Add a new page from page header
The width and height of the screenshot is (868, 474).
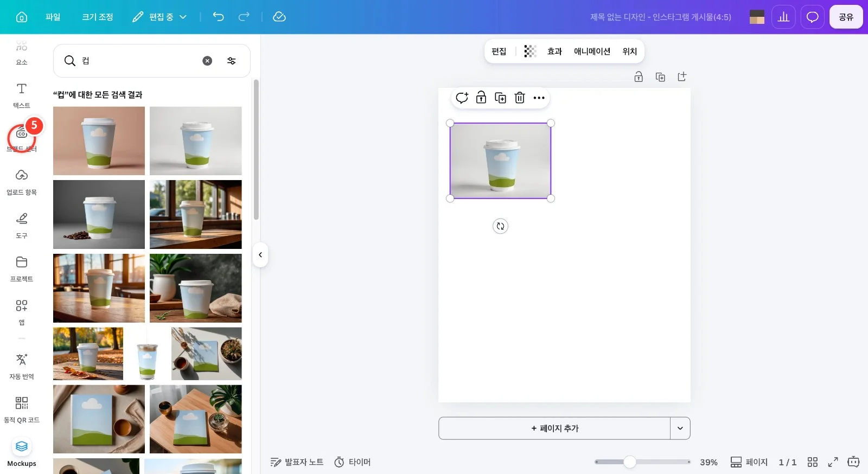(x=682, y=77)
